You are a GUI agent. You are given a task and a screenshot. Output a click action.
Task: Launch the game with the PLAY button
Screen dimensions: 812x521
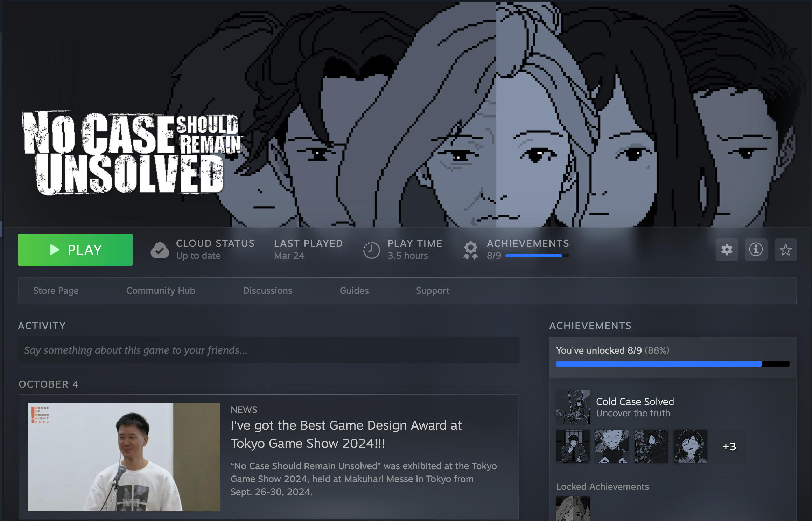(x=75, y=250)
